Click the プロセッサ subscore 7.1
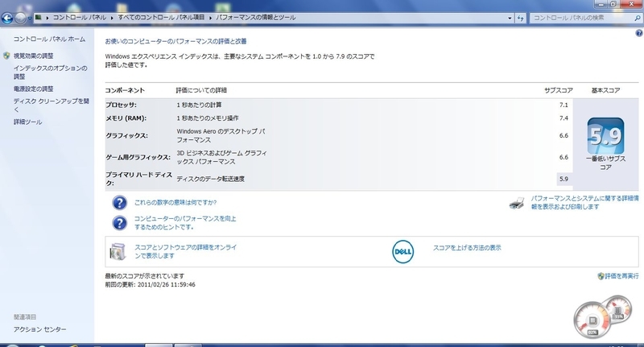 [563, 105]
